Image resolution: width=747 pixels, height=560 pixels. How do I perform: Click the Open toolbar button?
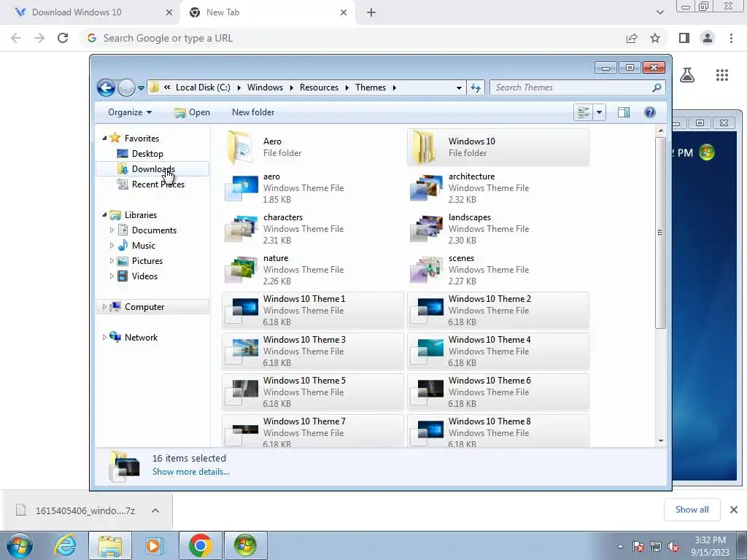coord(192,112)
